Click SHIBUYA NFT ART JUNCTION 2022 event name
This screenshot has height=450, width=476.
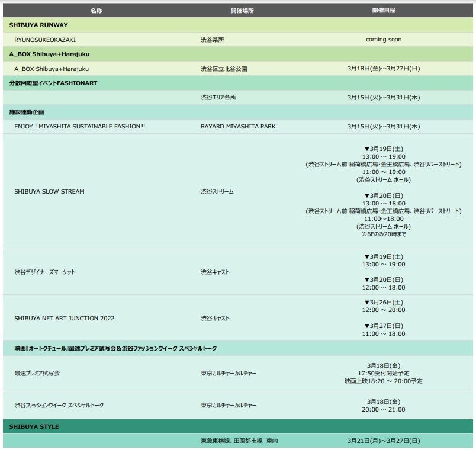point(65,318)
